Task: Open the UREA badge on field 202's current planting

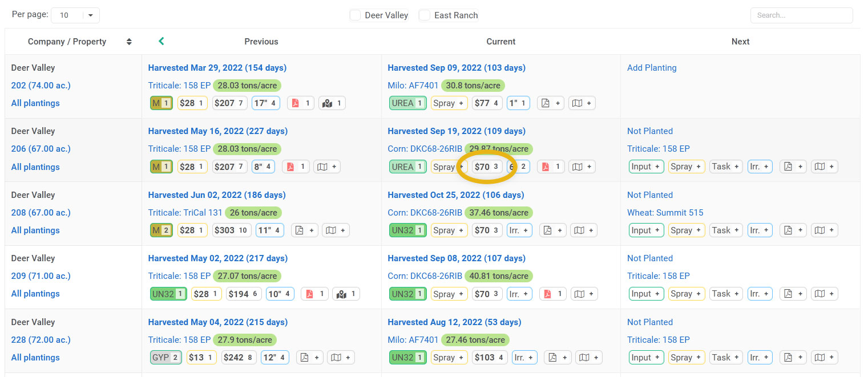Action: click(407, 103)
